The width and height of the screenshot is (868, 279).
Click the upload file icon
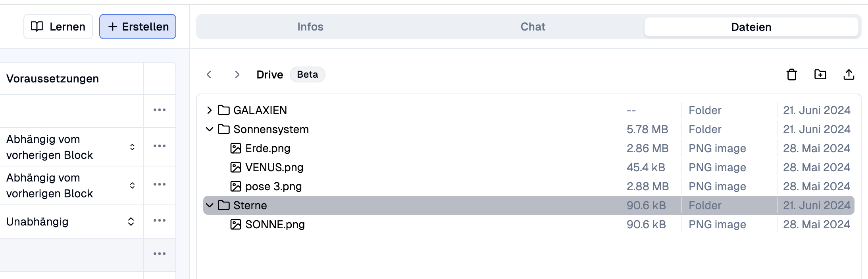pyautogui.click(x=849, y=75)
